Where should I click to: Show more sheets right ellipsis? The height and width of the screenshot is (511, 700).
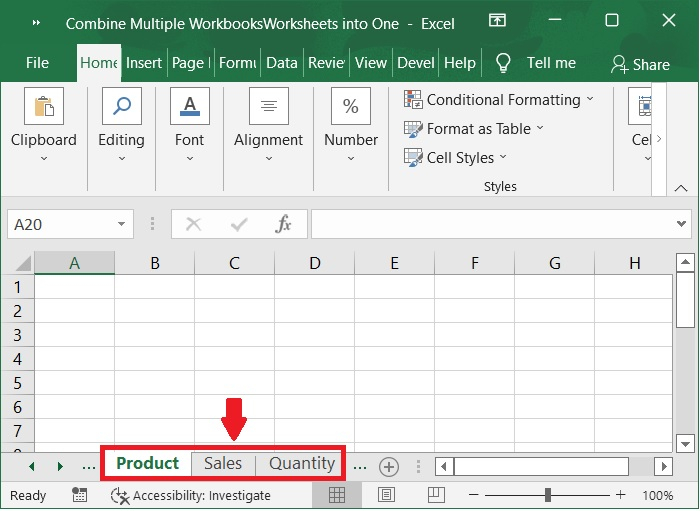click(360, 467)
